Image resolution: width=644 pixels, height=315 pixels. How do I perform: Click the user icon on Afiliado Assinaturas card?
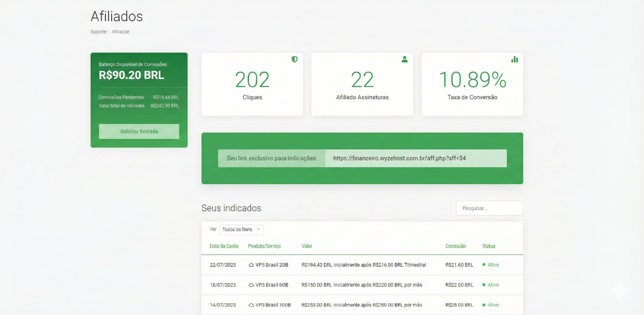[x=404, y=59]
